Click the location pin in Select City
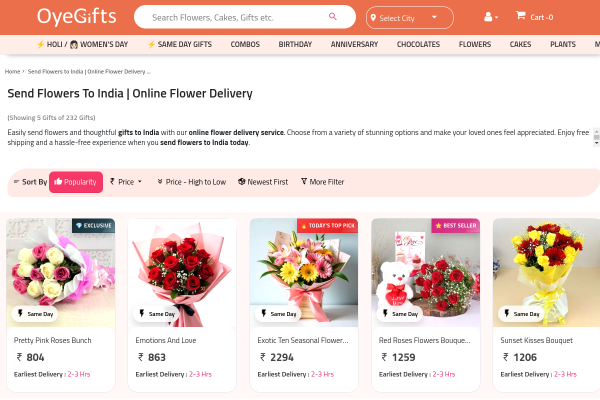 coord(374,18)
